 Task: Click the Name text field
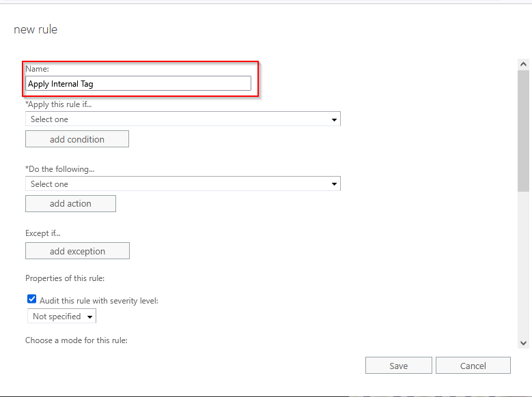[138, 83]
